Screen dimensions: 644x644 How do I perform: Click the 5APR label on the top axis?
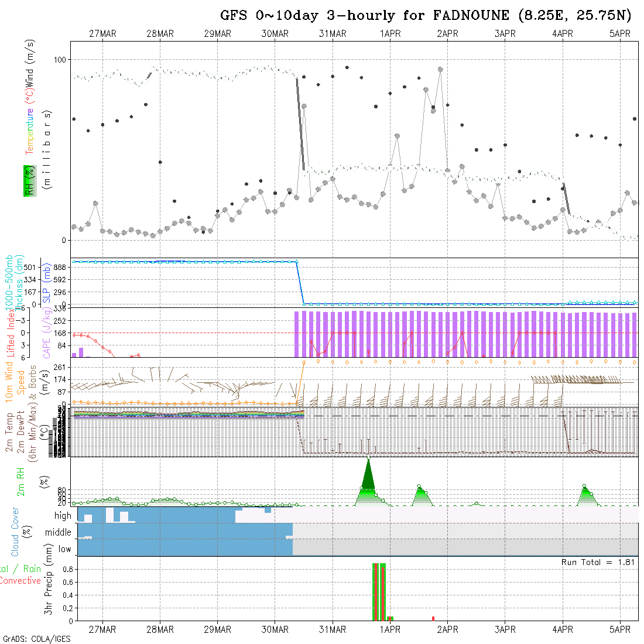coord(620,34)
